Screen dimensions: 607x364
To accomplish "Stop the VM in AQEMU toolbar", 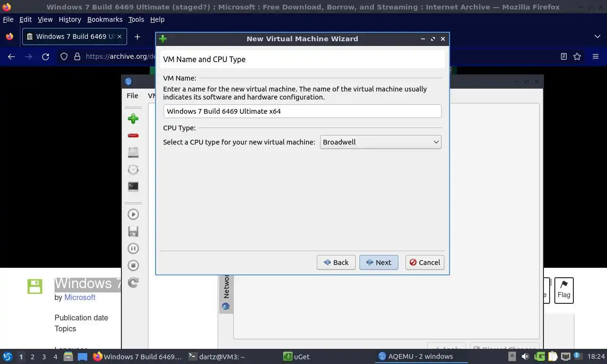I will tap(133, 265).
